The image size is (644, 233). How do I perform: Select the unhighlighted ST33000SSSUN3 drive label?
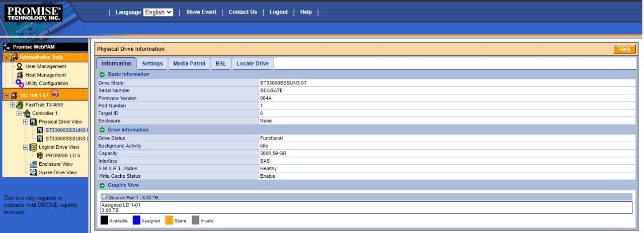[67, 139]
